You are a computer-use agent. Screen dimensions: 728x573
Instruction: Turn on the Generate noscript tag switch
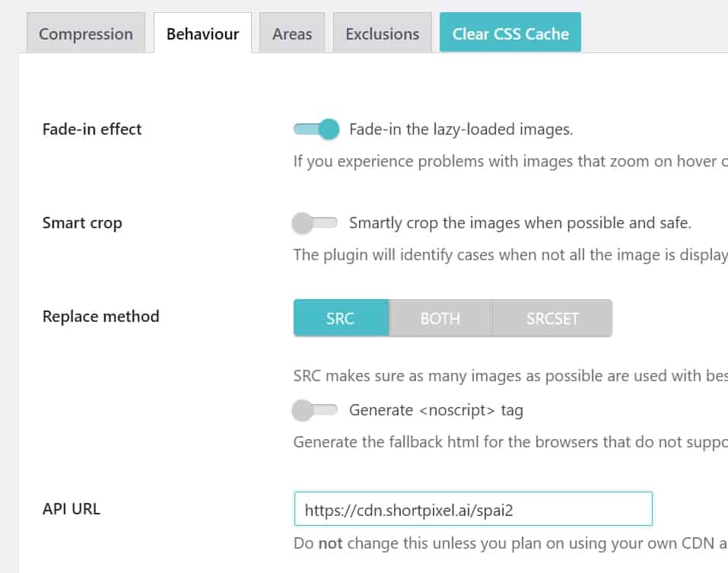click(x=315, y=410)
